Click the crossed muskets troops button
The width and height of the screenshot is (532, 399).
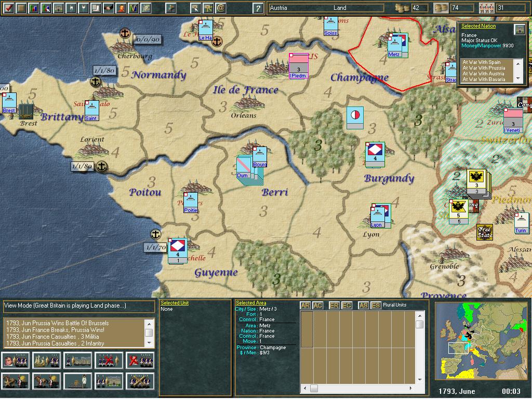tap(140, 381)
